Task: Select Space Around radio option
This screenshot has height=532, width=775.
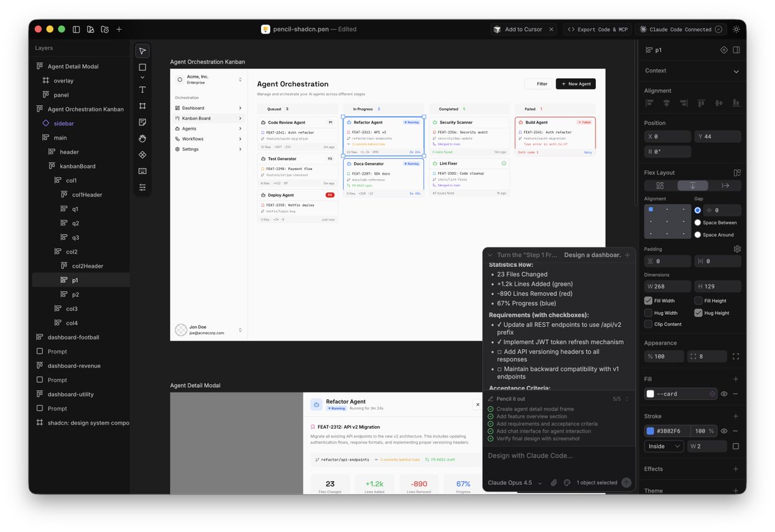Action: tap(697, 235)
